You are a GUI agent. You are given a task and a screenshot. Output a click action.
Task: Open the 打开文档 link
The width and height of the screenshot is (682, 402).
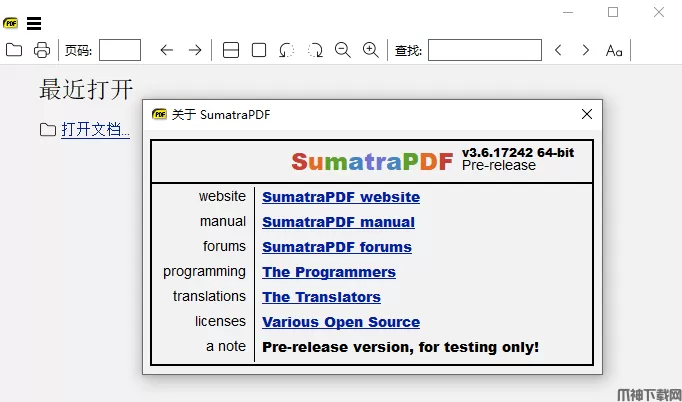(x=95, y=129)
